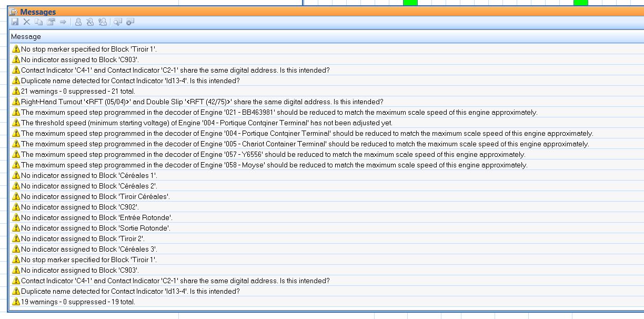
Task: Click the right arrow go-to icon
Action: point(63,22)
